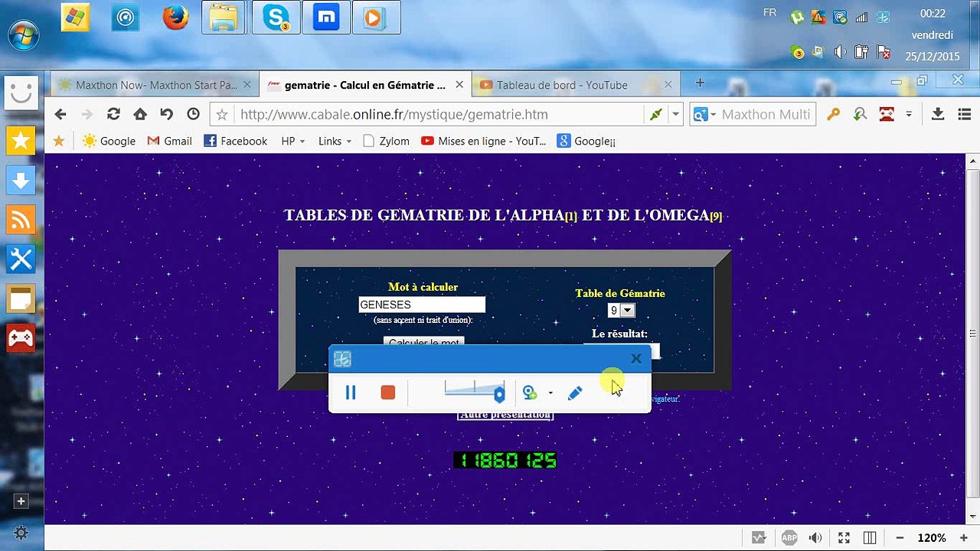Click the ALPHA [1] footnote link
Screen dimensions: 980x551
[570, 217]
